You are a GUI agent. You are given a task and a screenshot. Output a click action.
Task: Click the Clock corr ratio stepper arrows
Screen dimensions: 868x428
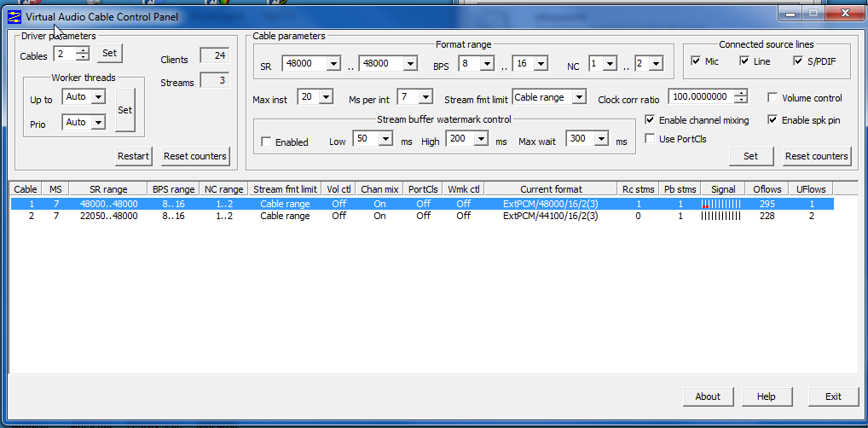coord(741,96)
